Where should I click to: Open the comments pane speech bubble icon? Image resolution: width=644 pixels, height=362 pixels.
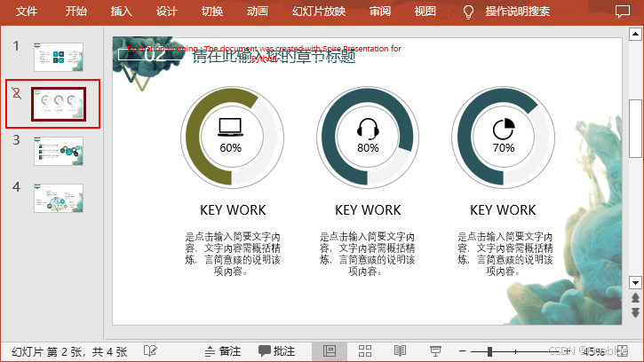(x=619, y=12)
